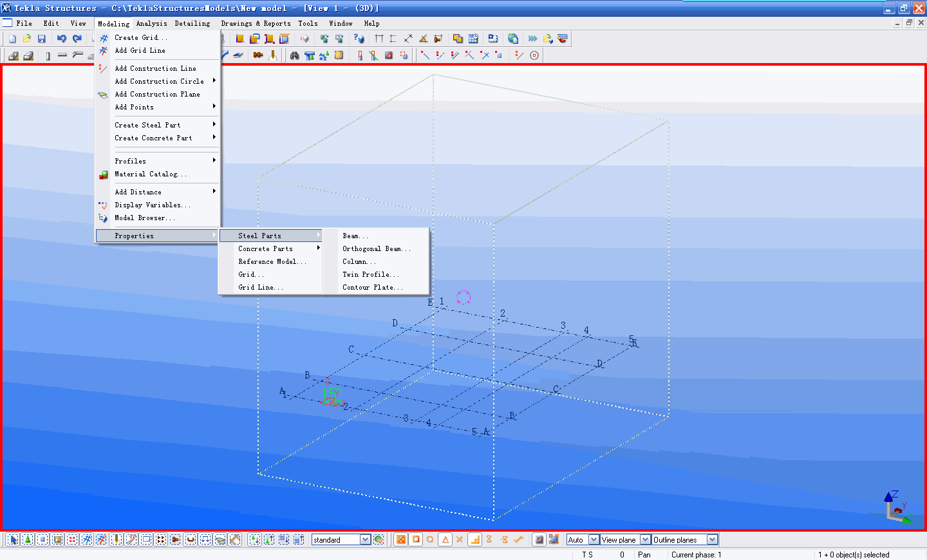Toggle the Select points switch

[72, 539]
